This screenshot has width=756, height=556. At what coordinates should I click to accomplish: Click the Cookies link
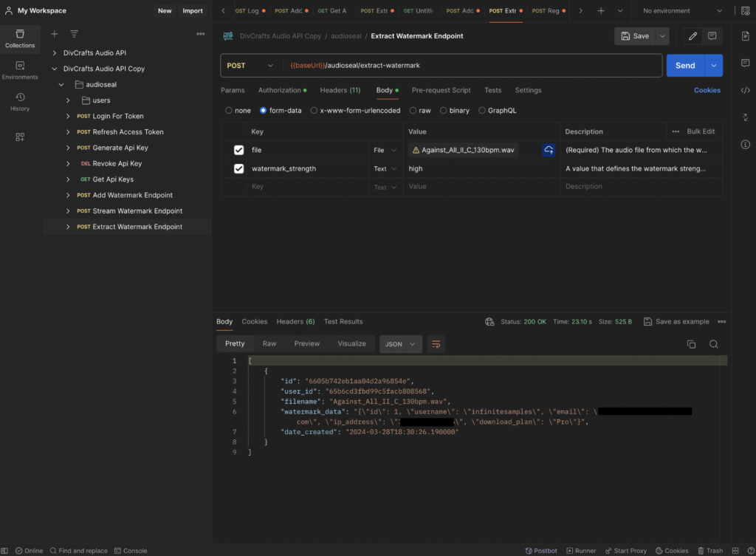[707, 90]
